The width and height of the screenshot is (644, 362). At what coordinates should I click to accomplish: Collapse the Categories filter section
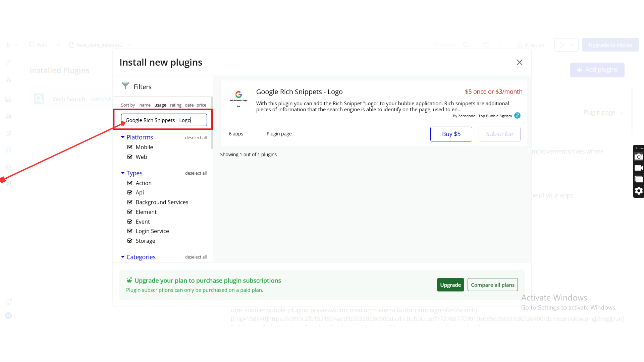(x=123, y=257)
